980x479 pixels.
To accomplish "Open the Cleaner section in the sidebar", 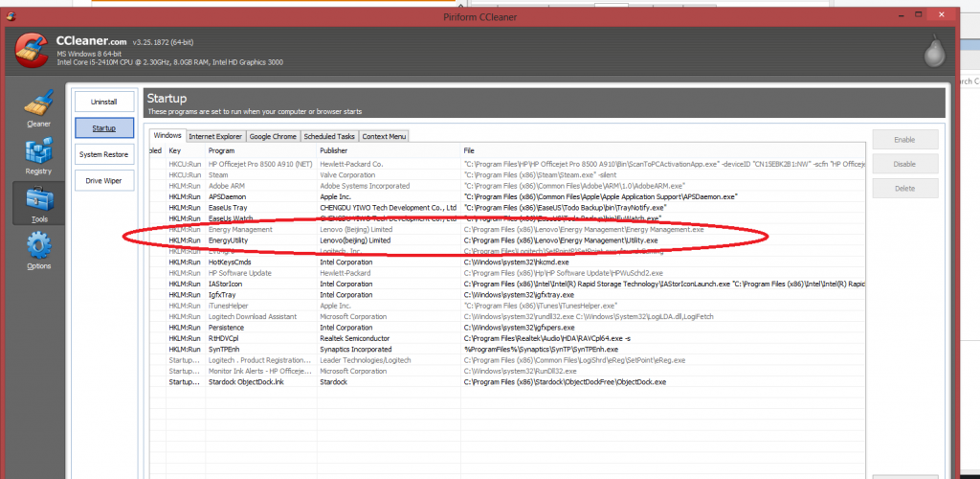I will tap(38, 108).
